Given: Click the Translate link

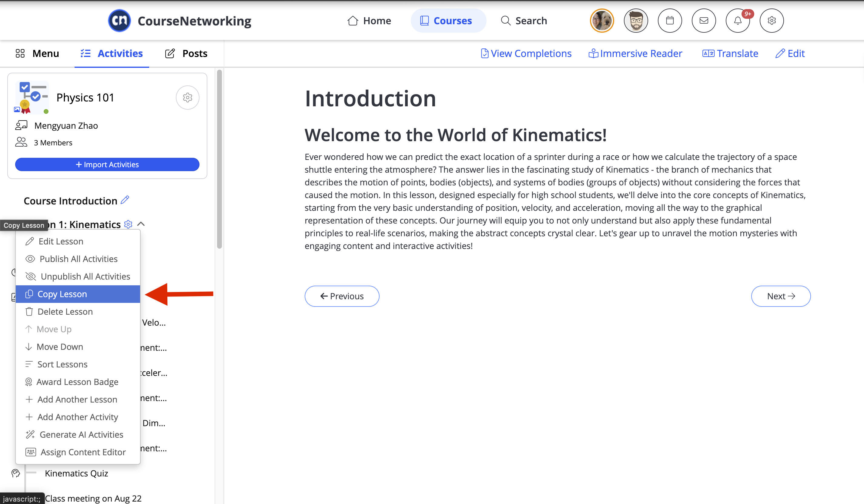Looking at the screenshot, I should 730,53.
